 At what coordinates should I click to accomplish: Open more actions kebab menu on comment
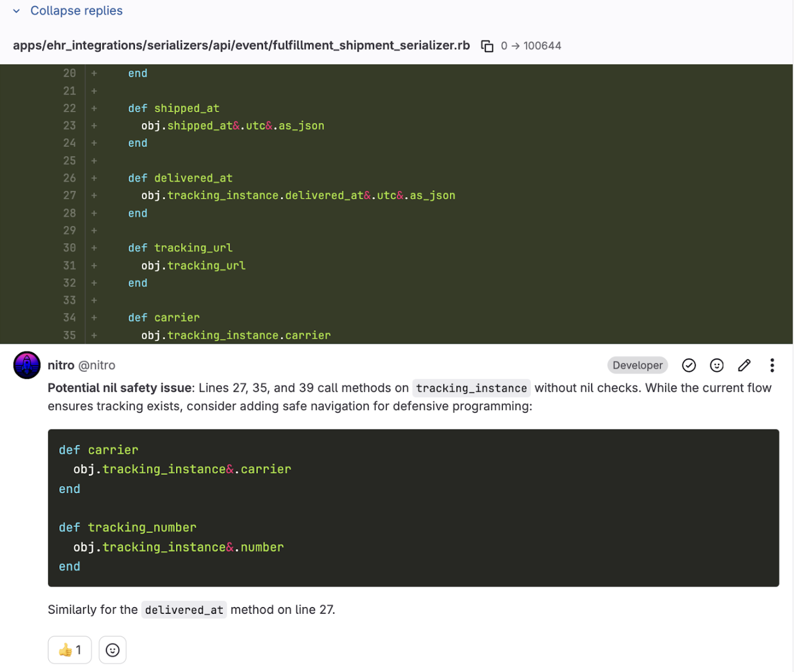(772, 366)
